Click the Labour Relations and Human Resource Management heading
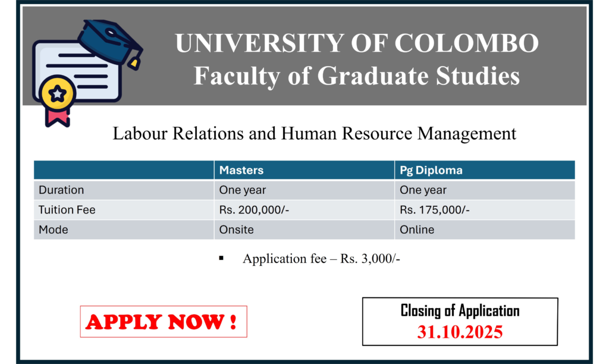609x364 pixels. (x=315, y=133)
